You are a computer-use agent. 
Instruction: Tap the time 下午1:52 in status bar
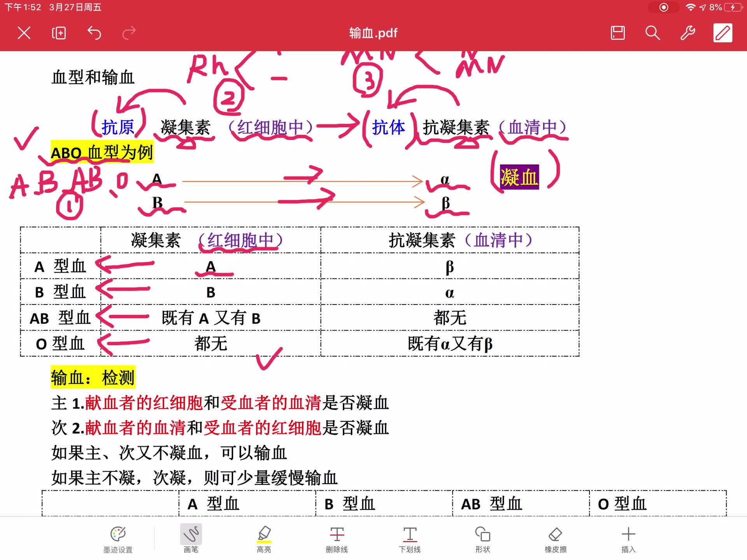point(23,7)
